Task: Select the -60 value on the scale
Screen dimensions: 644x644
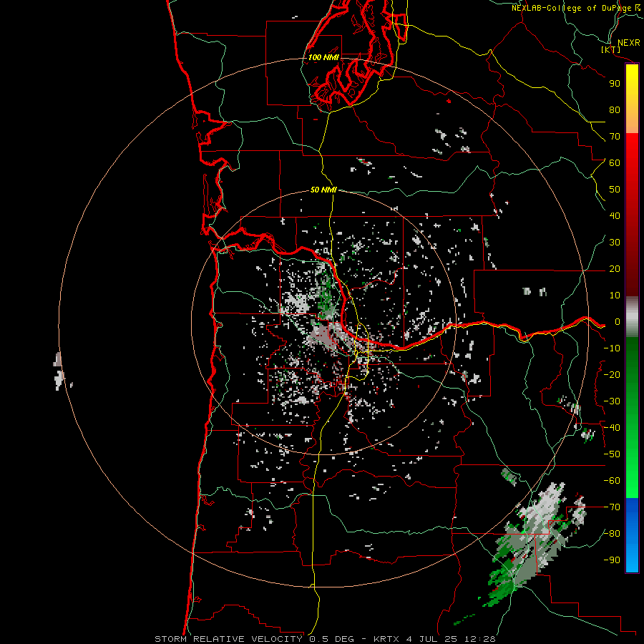Action: (612, 481)
